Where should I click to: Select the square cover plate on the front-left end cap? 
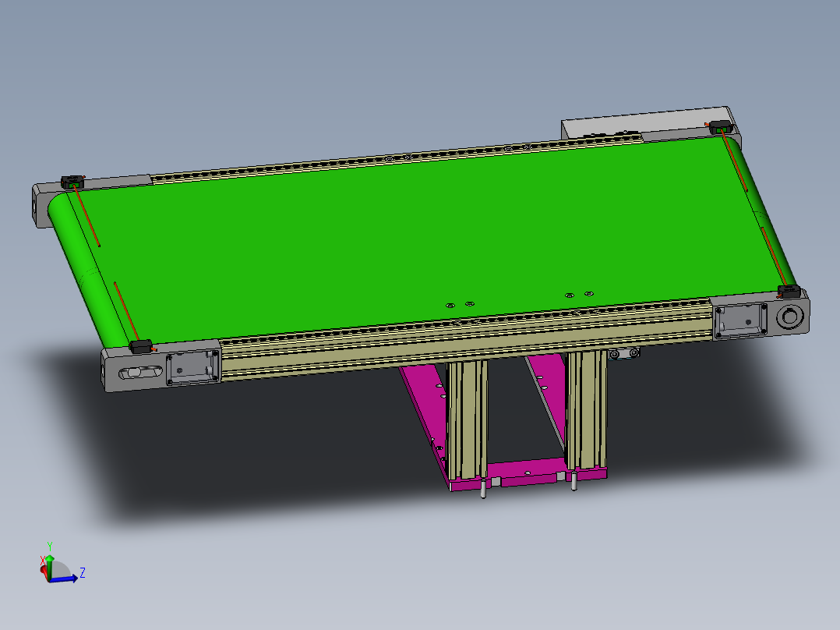pyautogui.click(x=193, y=367)
